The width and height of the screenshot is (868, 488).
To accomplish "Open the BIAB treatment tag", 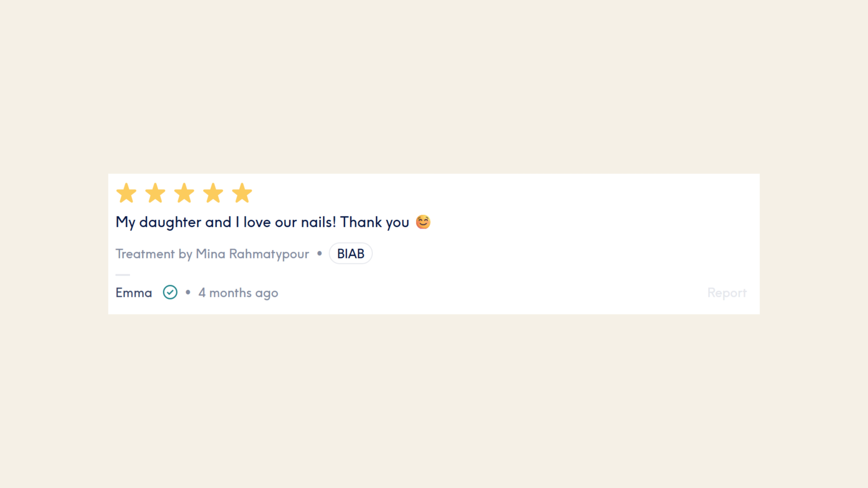I will (350, 253).
